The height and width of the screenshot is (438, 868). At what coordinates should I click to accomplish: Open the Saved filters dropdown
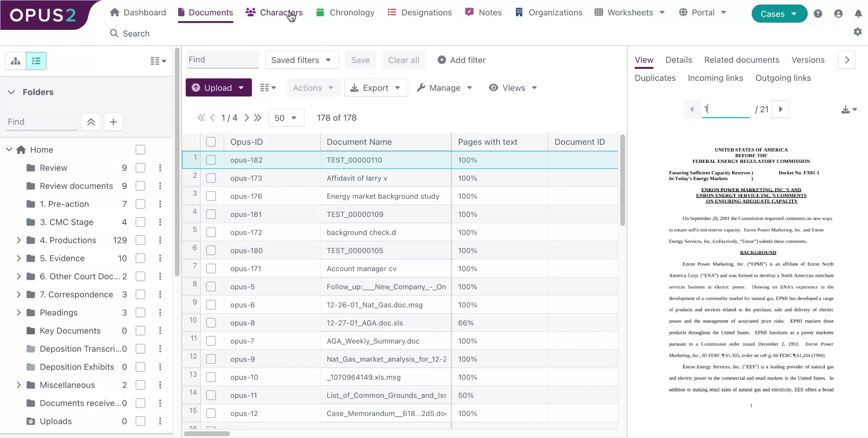(x=301, y=60)
